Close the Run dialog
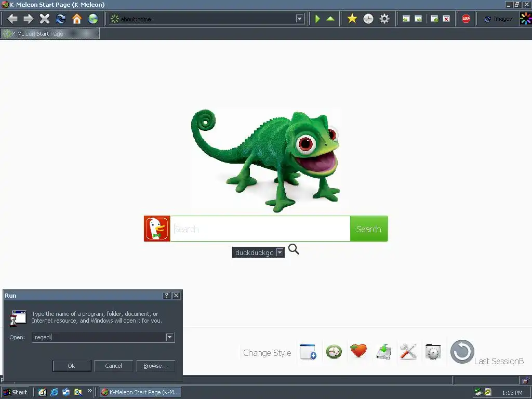This screenshot has height=399, width=532. [x=176, y=296]
